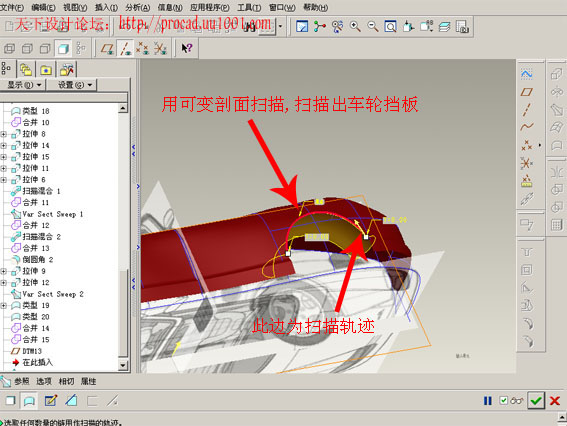
Task: Click the context help arrow icon
Action: [x=187, y=48]
